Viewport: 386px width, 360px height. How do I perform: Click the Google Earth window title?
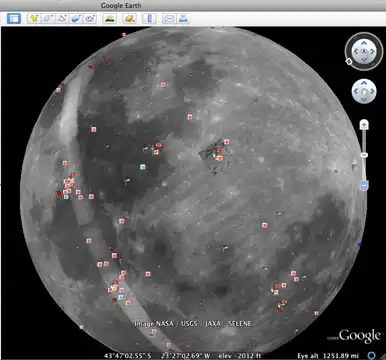tap(121, 5)
